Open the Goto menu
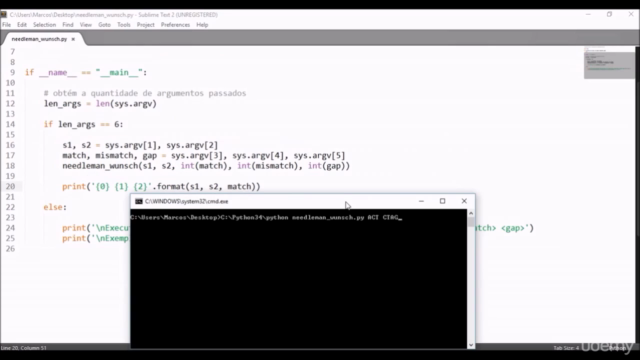The width and height of the screenshot is (640, 360). [104, 25]
